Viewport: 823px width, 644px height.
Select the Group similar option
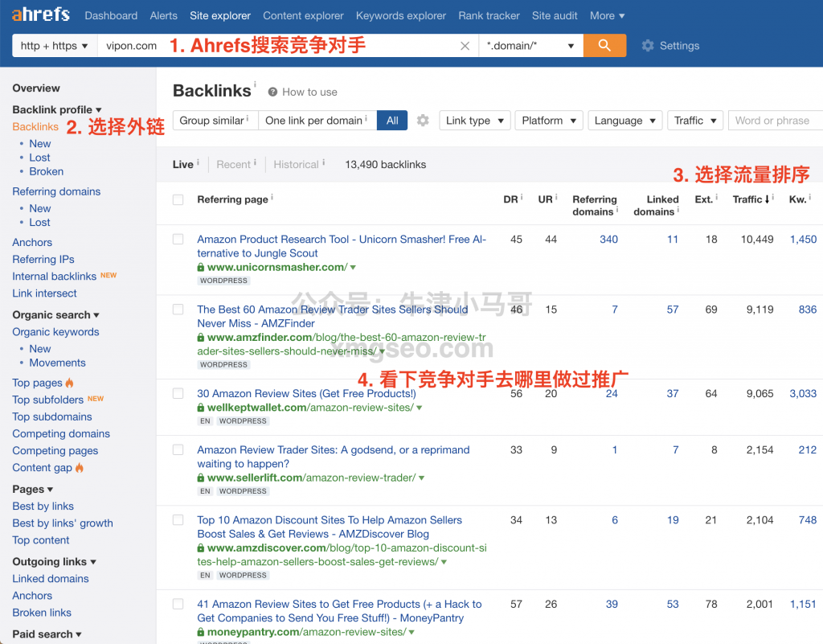point(215,120)
